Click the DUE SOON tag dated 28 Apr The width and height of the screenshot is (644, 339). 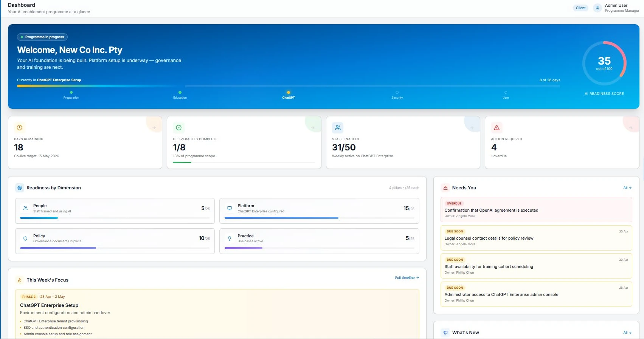pyautogui.click(x=455, y=288)
